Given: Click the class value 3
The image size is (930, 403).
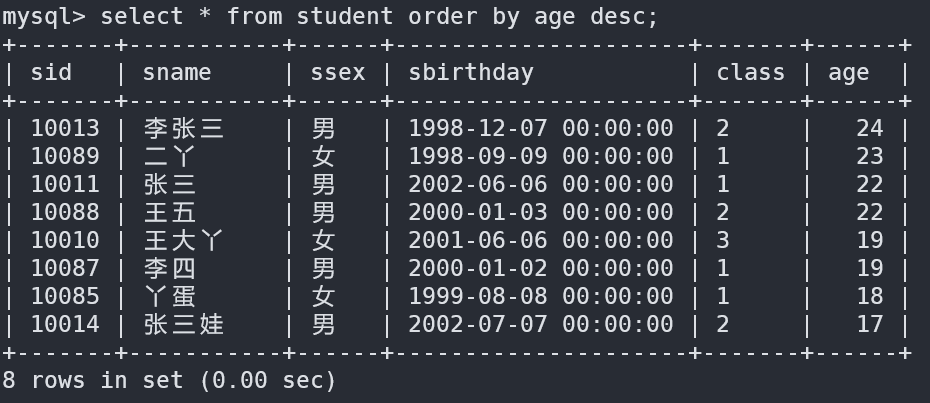Looking at the screenshot, I should pyautogui.click(x=722, y=240).
